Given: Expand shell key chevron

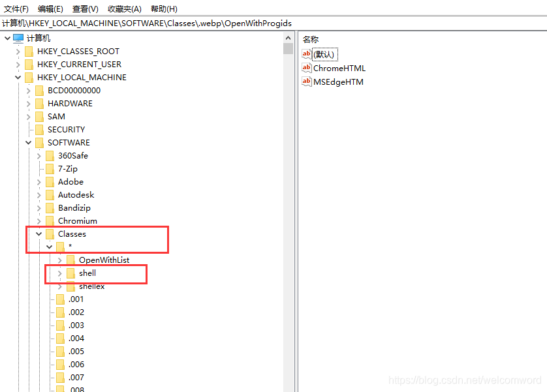Looking at the screenshot, I should click(60, 273).
